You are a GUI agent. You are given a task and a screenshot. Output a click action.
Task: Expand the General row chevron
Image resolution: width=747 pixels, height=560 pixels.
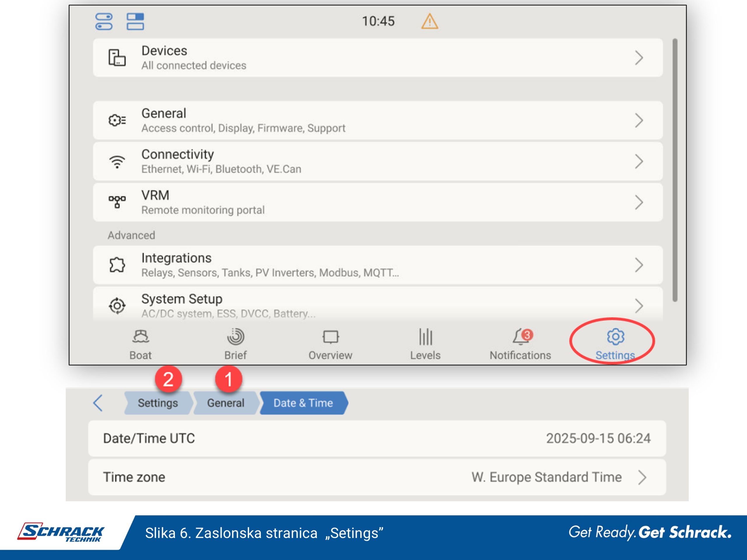tap(638, 120)
